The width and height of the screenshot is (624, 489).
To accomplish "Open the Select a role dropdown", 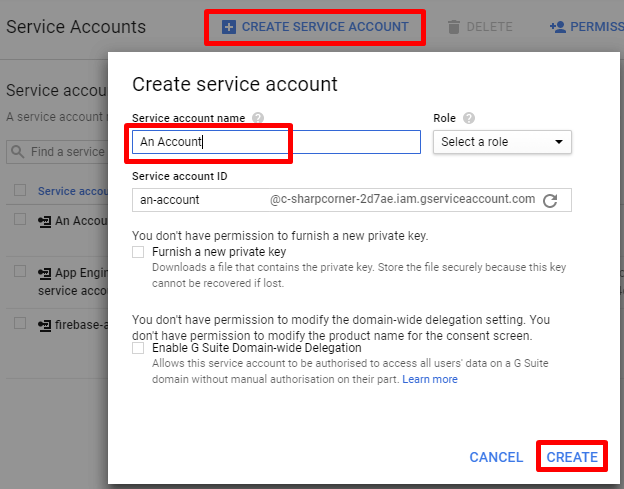I will [x=502, y=142].
